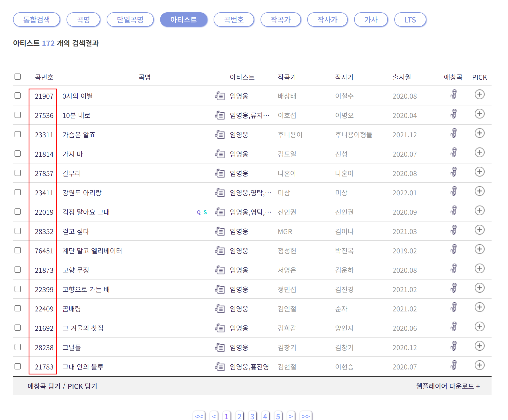Viewport: 508px width, 420px height.
Task: Switch to the 아티스트 search tab
Action: coord(184,20)
